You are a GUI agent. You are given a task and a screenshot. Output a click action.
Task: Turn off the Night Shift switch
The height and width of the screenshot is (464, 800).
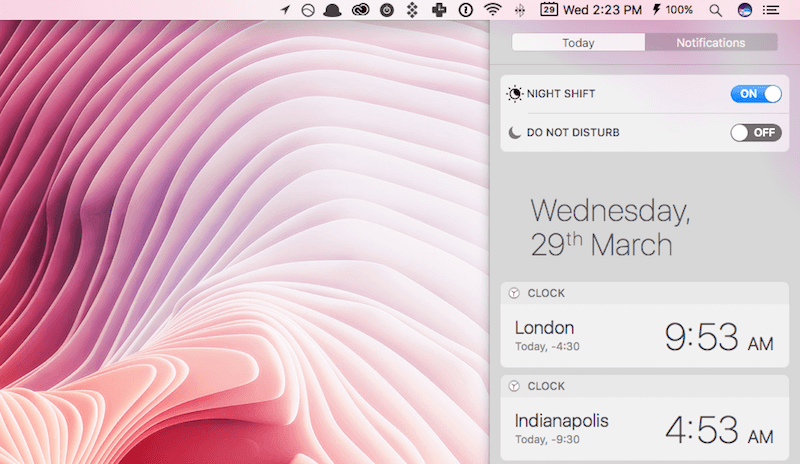coord(755,94)
